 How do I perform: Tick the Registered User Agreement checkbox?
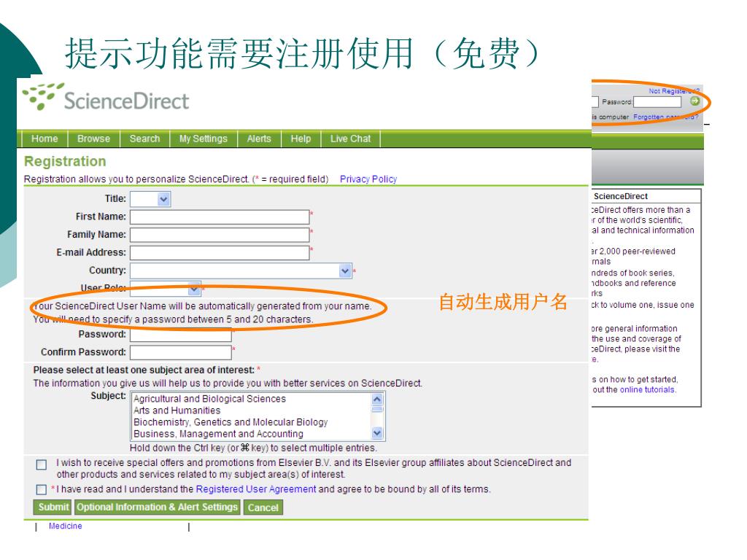(x=42, y=489)
